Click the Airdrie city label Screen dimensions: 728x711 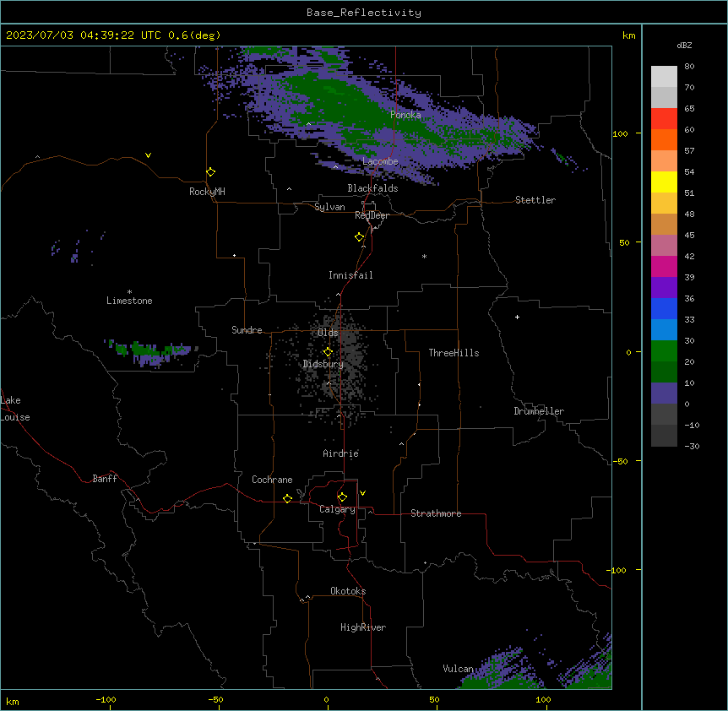click(341, 453)
